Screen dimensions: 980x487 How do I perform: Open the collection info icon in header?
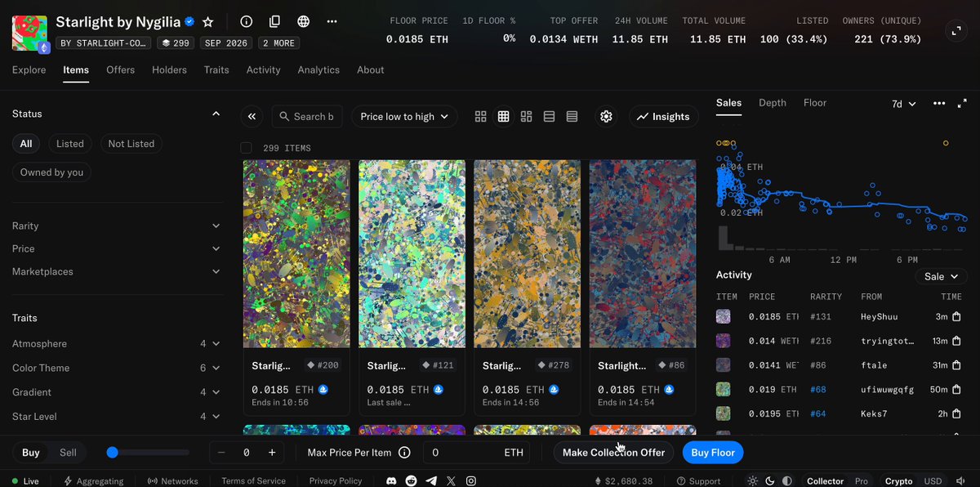pyautogui.click(x=246, y=21)
